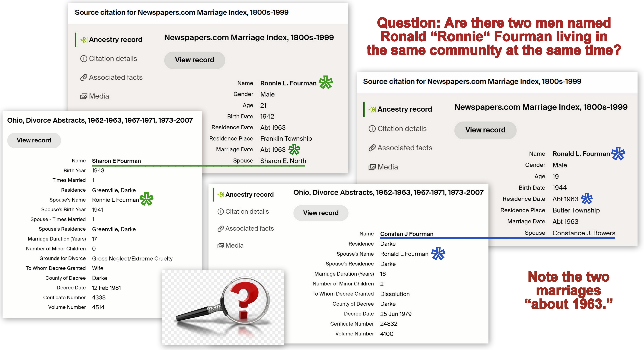Click the Media image icon in top-left panel

(x=84, y=96)
